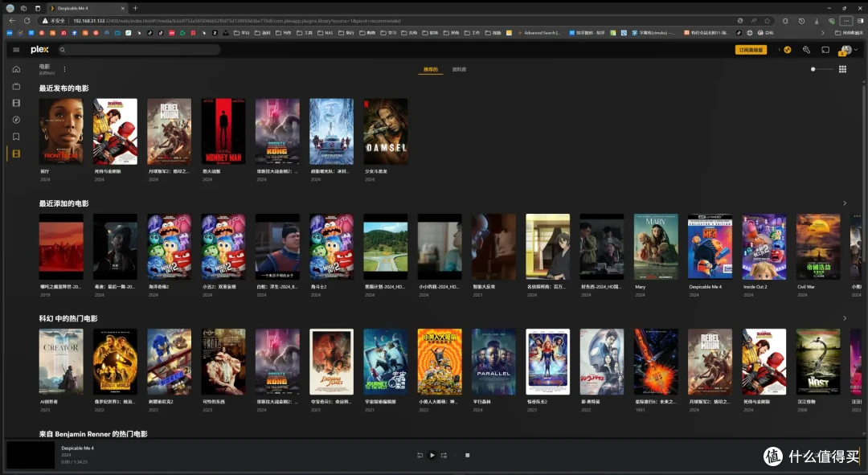
Task: Click the 最近发布的电影 section heading
Action: pos(63,88)
